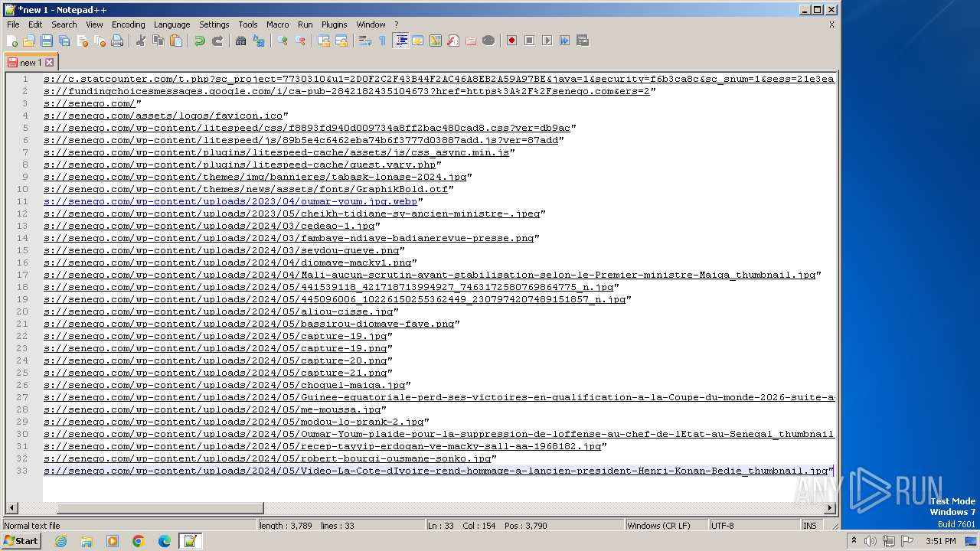Print the document using the Print icon
Viewport: 980px width, 551px height.
pyautogui.click(x=117, y=41)
